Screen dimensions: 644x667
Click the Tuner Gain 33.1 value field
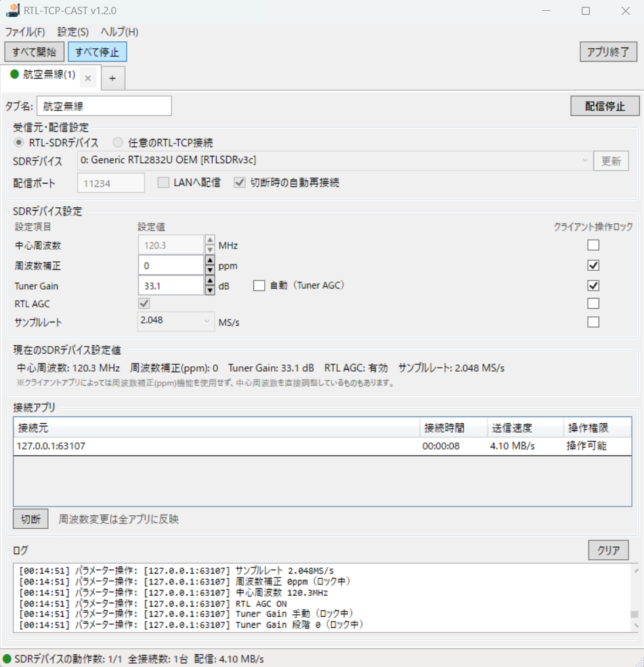click(x=171, y=286)
